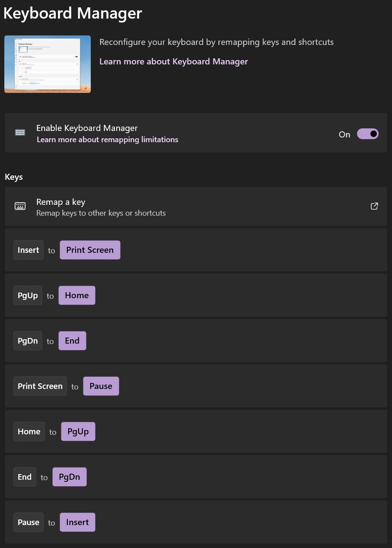Select the purple PgUp target key
392x548 pixels.
(78, 431)
